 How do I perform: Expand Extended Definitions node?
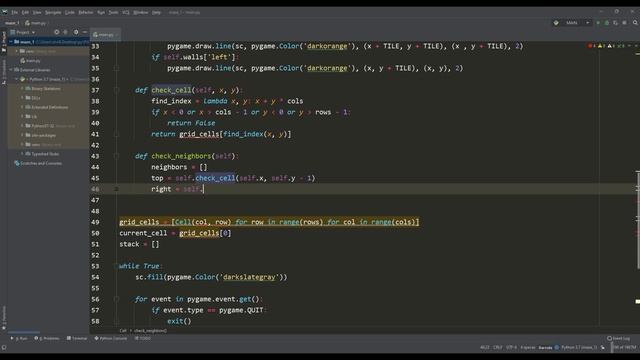[x=22, y=107]
